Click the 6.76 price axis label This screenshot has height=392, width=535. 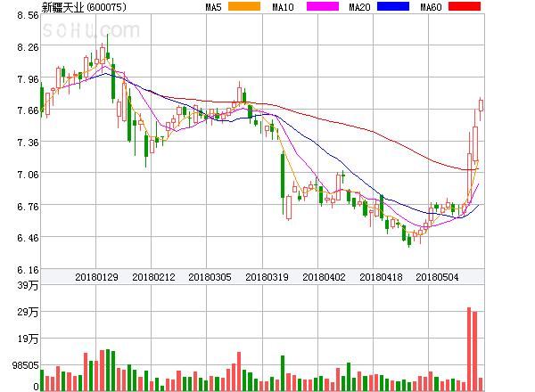28,207
